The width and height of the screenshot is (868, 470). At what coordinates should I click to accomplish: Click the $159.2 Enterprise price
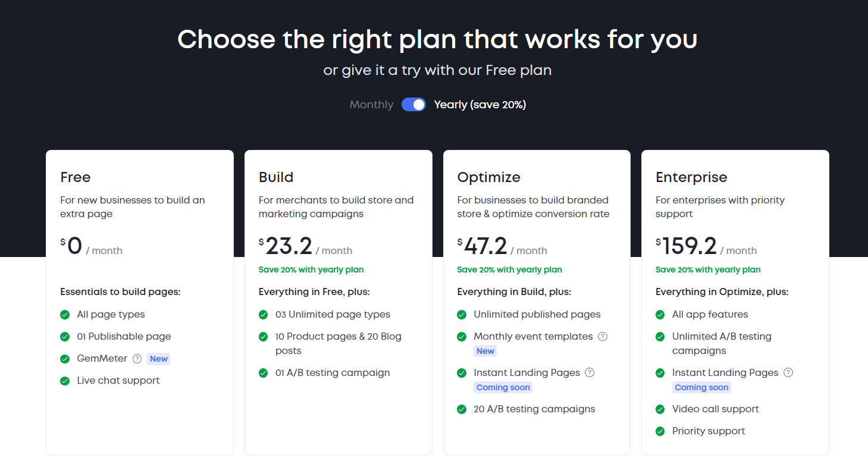(686, 246)
